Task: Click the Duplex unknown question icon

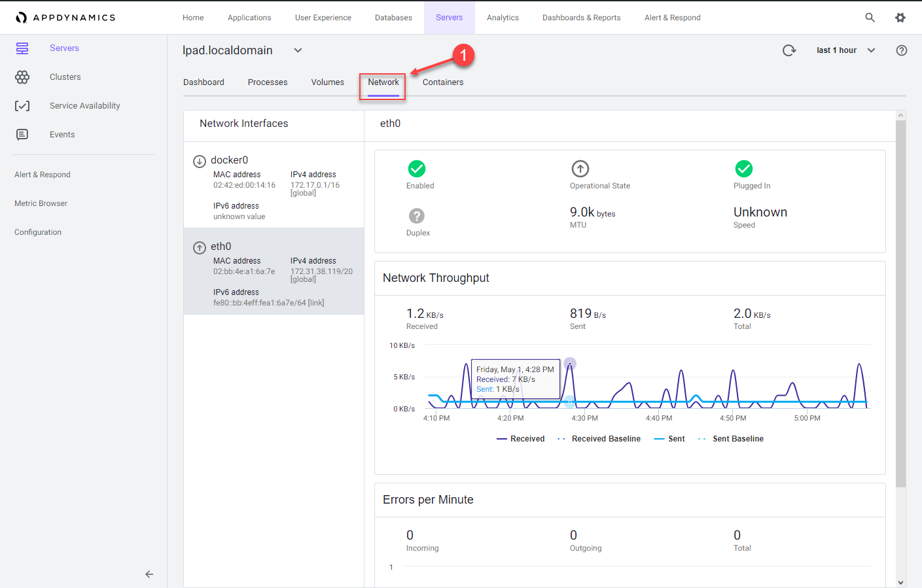Action: 417,216
